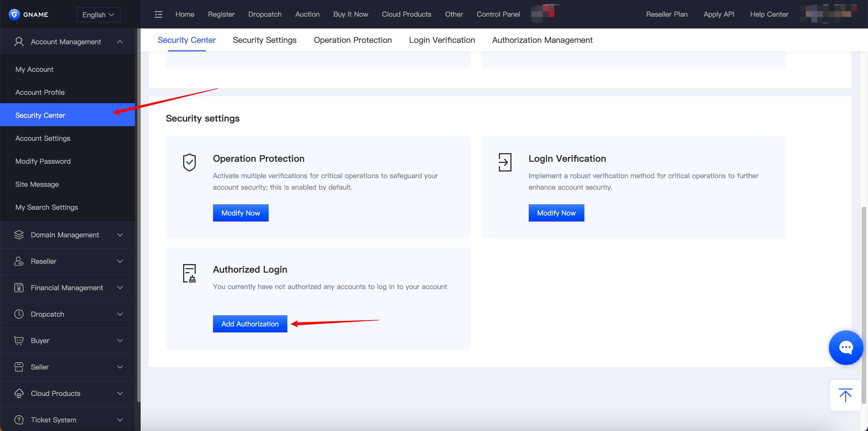The width and height of the screenshot is (868, 431).
Task: Open Register in the top navigation
Action: click(221, 14)
